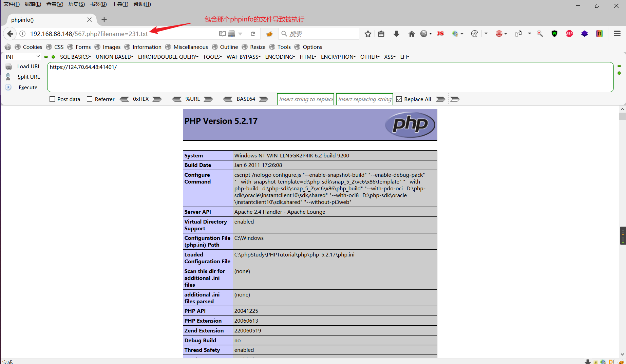Go to the home page icon
626x364 pixels.
412,34
